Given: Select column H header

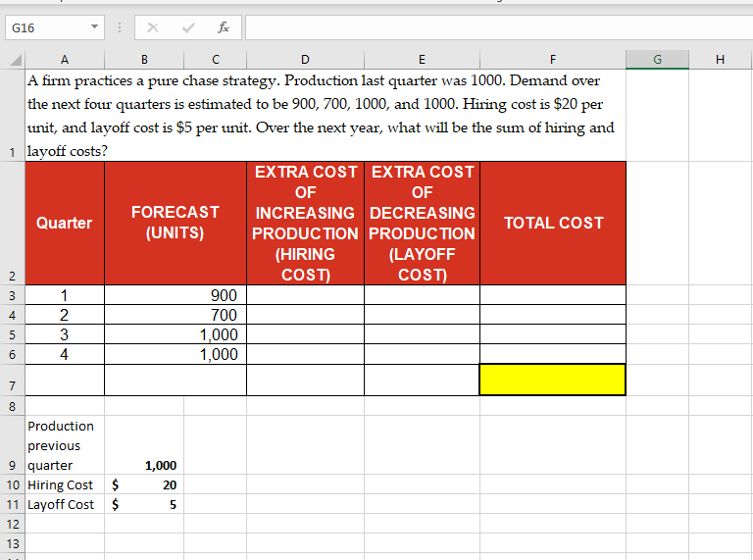Looking at the screenshot, I should click(x=720, y=59).
